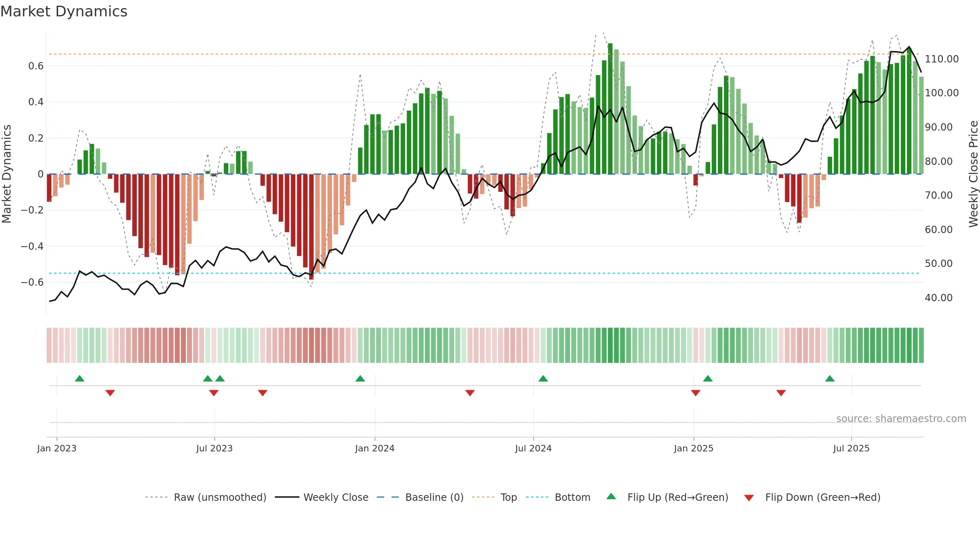Select the green flip-up triangle just before Jul 2023

click(208, 378)
